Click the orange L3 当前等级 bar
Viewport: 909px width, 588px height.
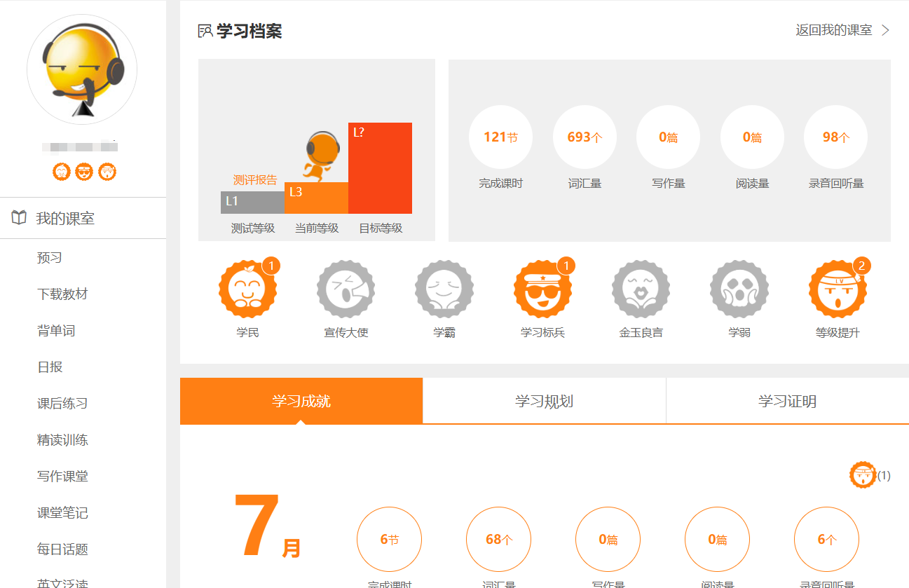316,198
